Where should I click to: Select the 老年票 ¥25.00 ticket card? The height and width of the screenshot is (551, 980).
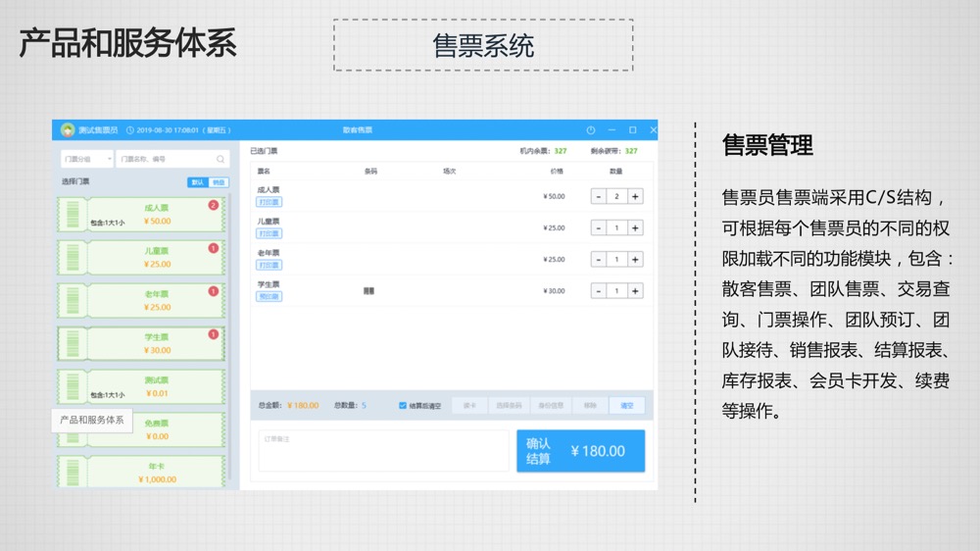141,301
